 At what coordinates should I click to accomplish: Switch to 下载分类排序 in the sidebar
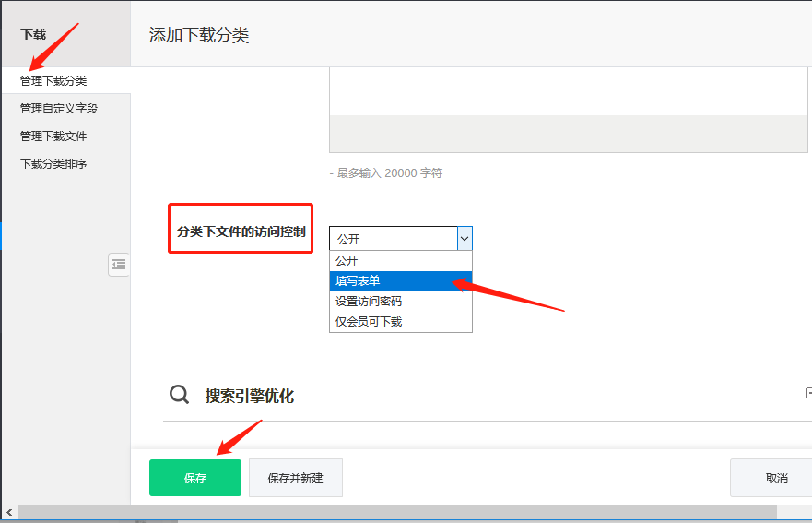coord(53,164)
